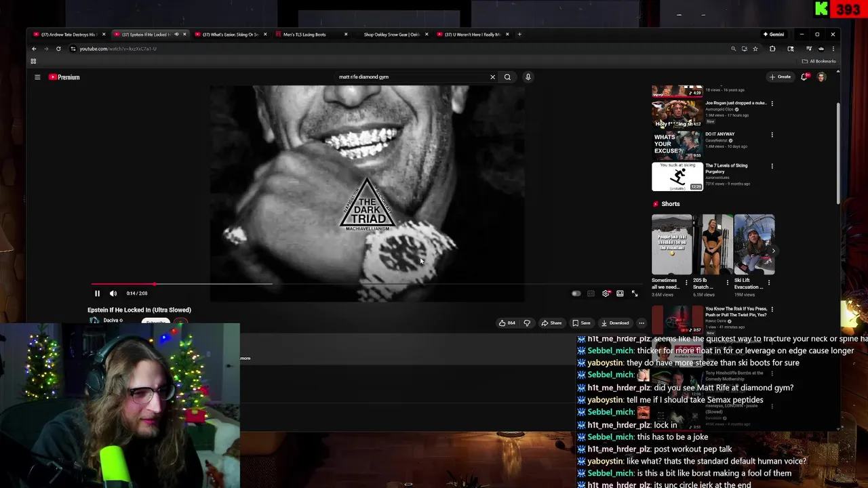
Task: Open the Daciva channel name
Action: click(x=111, y=321)
